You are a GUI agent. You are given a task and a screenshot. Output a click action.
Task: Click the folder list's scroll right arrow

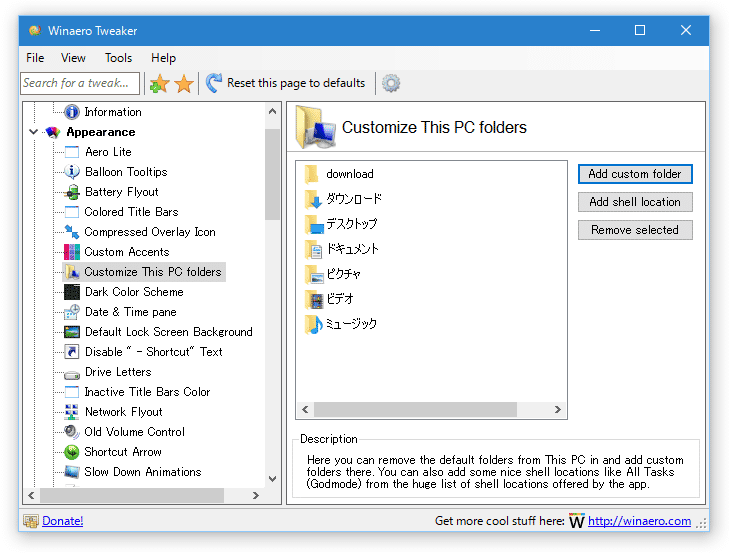tap(557, 410)
